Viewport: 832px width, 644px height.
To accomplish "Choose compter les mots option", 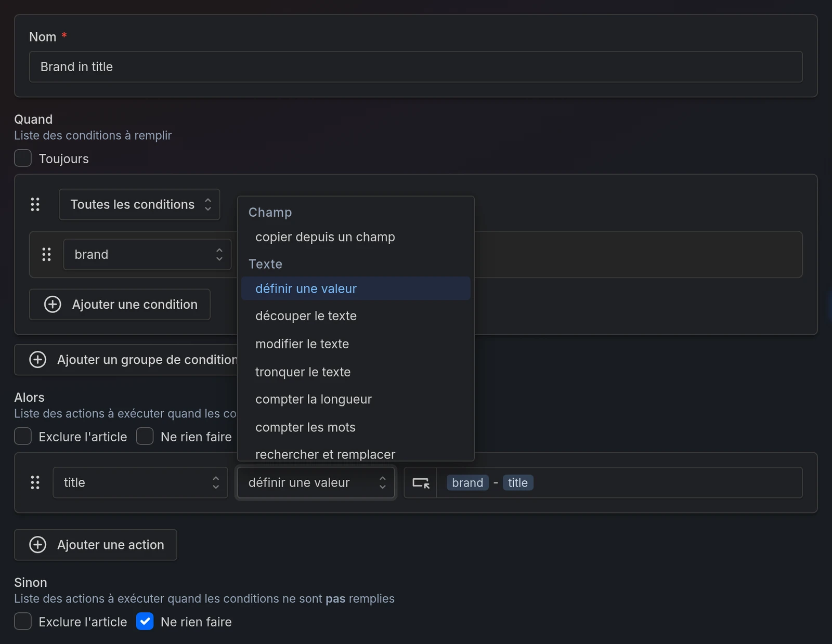I will click(356, 427).
